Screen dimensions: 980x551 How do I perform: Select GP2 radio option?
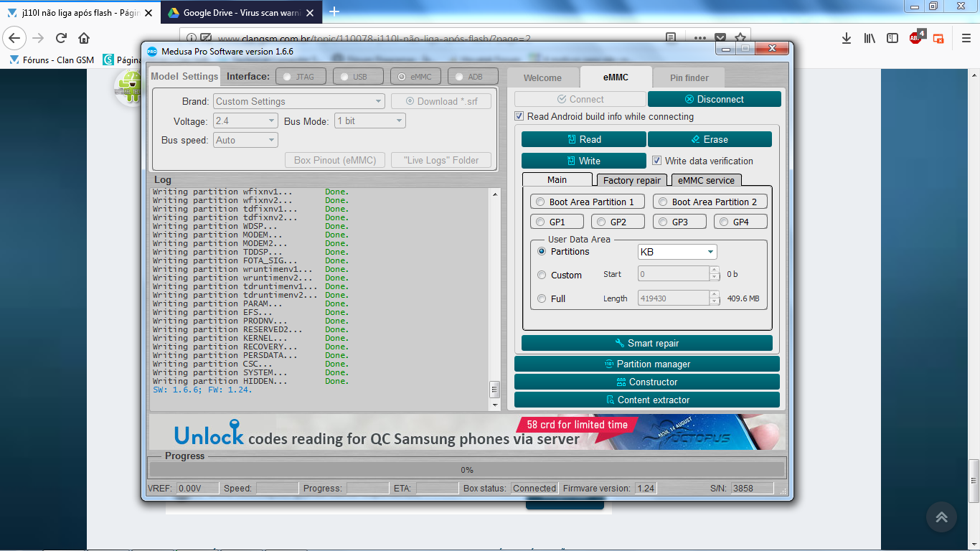[x=601, y=222]
